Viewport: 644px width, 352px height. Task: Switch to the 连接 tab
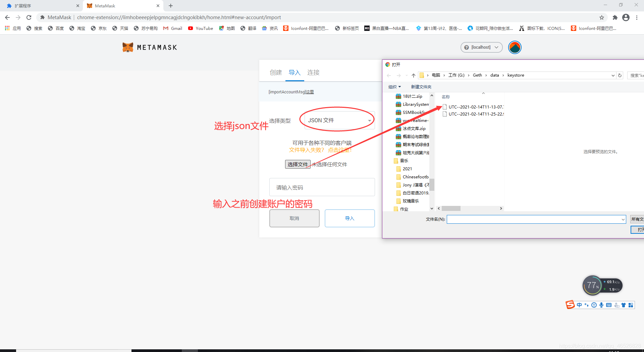[313, 73]
